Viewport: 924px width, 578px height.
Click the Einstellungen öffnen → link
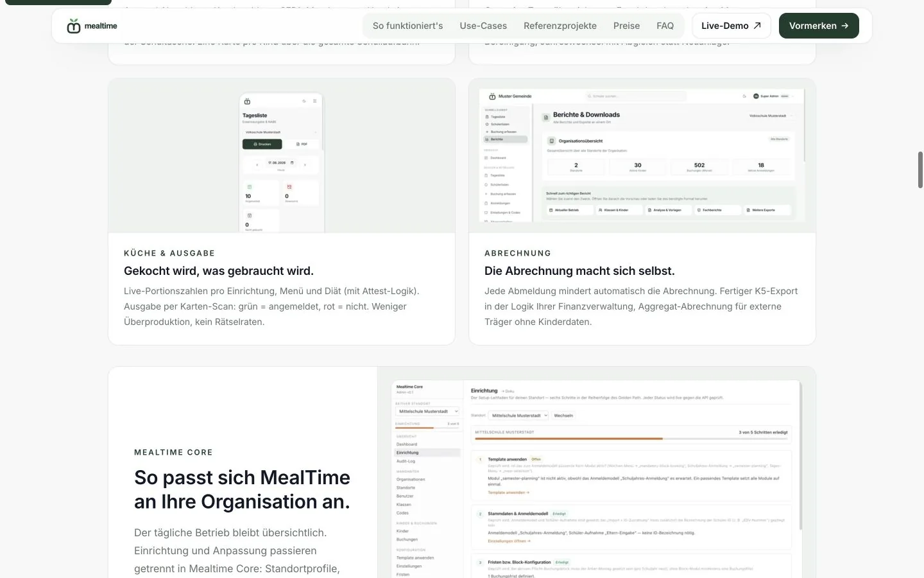(509, 541)
